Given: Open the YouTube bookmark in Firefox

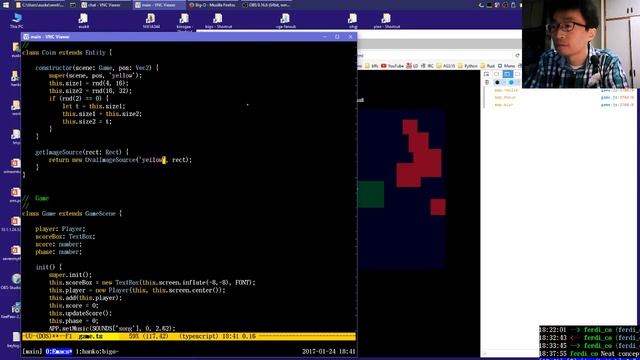Looking at the screenshot, I should tap(392, 66).
